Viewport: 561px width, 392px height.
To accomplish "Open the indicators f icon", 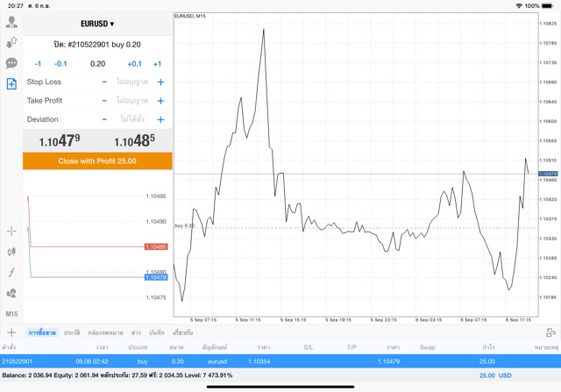I will tap(11, 273).
